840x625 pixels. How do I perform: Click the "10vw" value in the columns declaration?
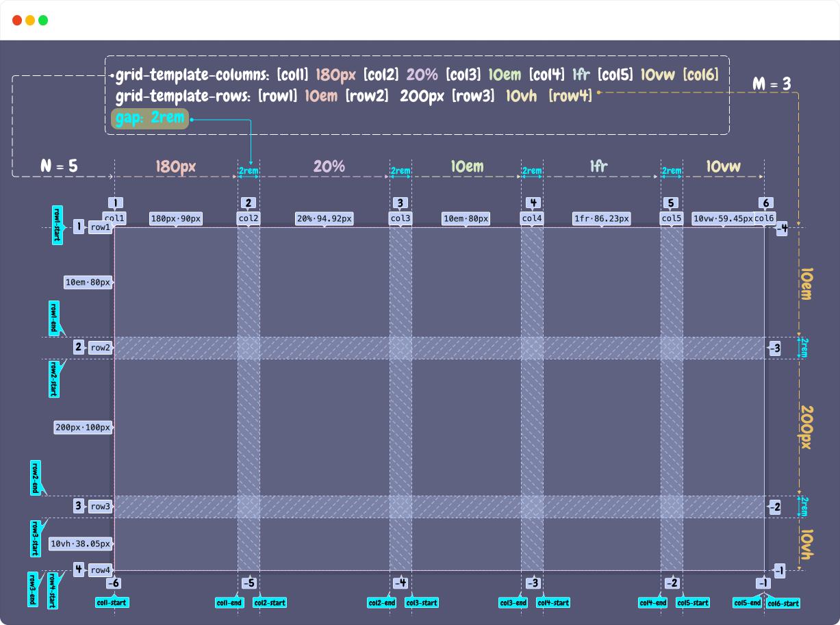click(659, 75)
